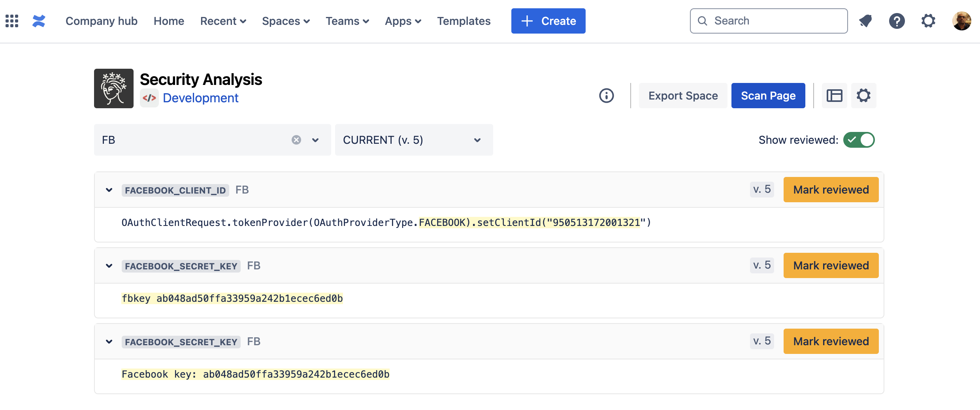Click the Security Analysis app logo
The width and height of the screenshot is (980, 410).
(x=114, y=88)
